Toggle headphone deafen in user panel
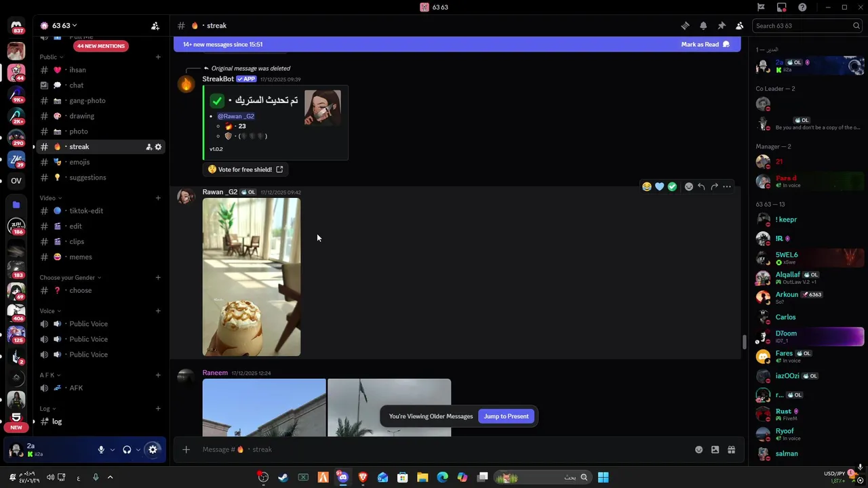This screenshot has height=488, width=868. pos(127,449)
